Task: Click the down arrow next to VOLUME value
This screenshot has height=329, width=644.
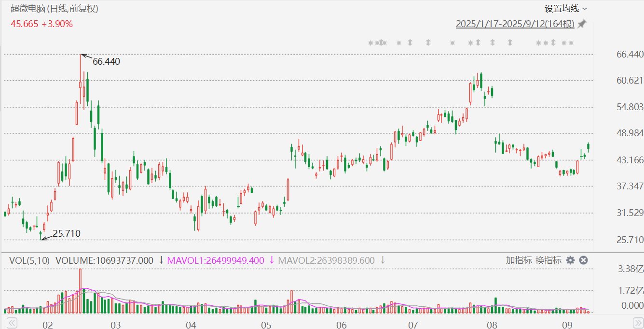Action: 161,260
